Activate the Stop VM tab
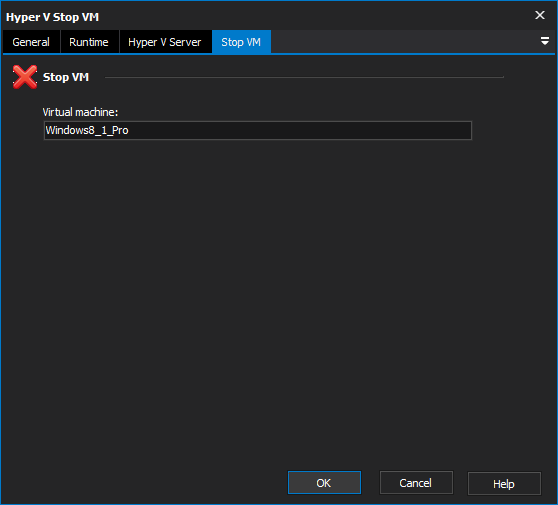 tap(241, 42)
